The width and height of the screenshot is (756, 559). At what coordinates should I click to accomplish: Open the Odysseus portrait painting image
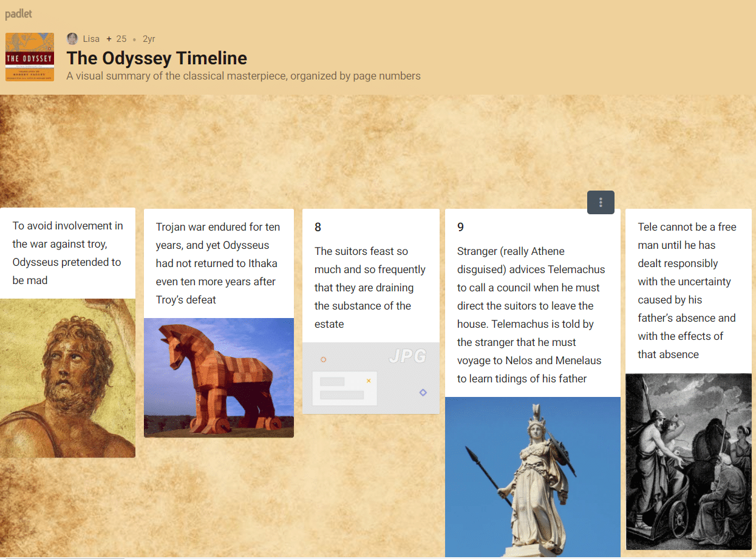pos(67,378)
